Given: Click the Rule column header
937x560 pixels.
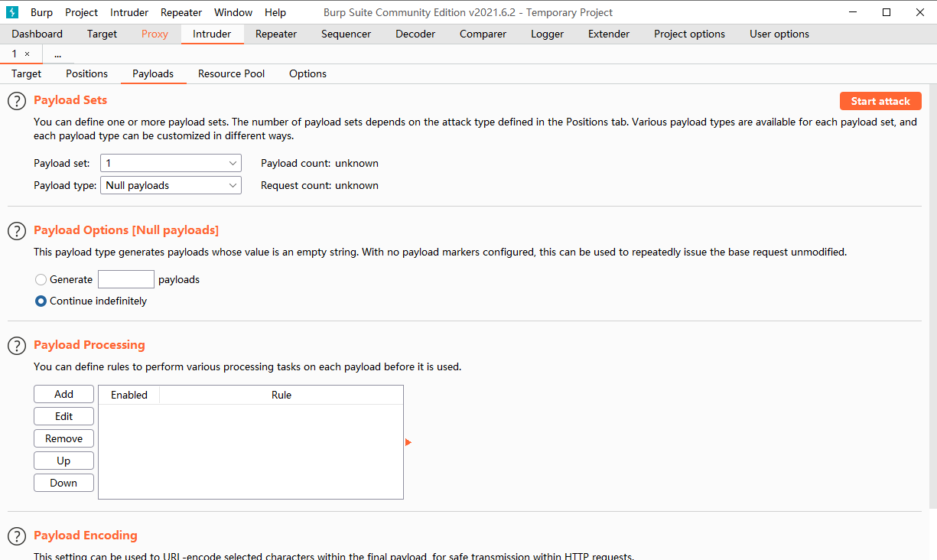Looking at the screenshot, I should coord(281,395).
